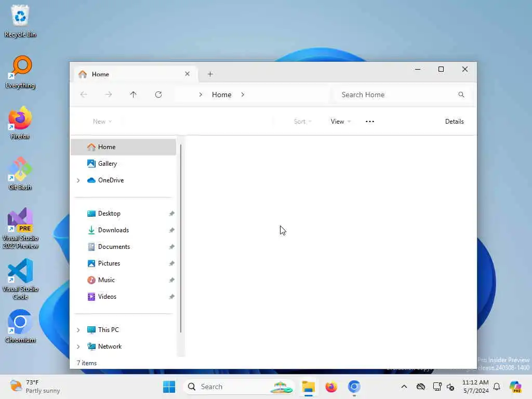Open the Windows Start menu
The image size is (532, 399).
pos(169,387)
